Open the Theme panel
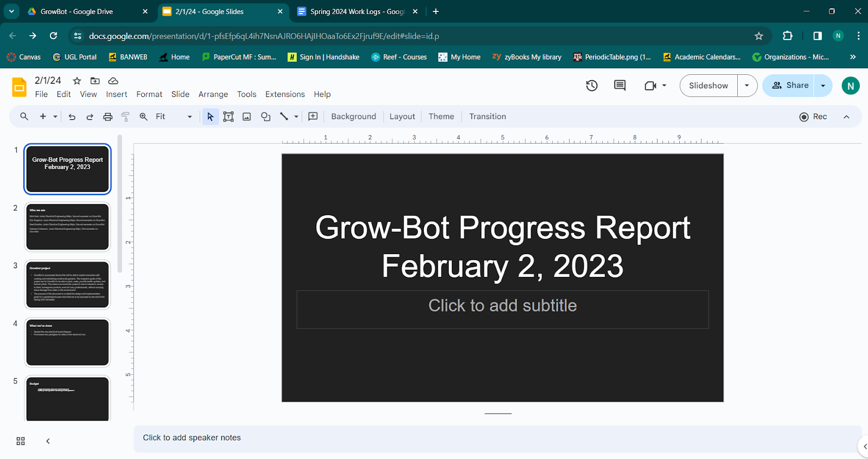Screen dimensions: 868x459 point(441,117)
